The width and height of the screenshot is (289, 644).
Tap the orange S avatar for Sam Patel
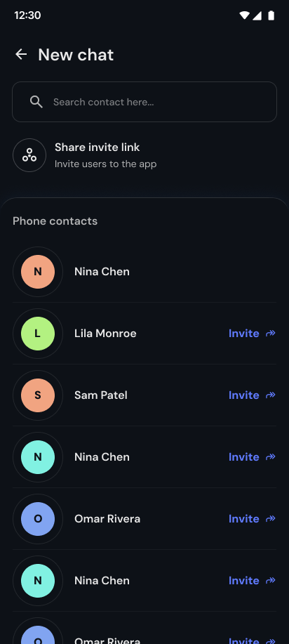(x=38, y=395)
